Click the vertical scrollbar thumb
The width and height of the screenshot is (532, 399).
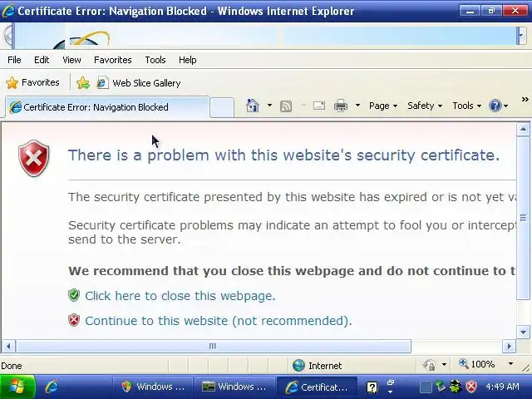click(523, 218)
